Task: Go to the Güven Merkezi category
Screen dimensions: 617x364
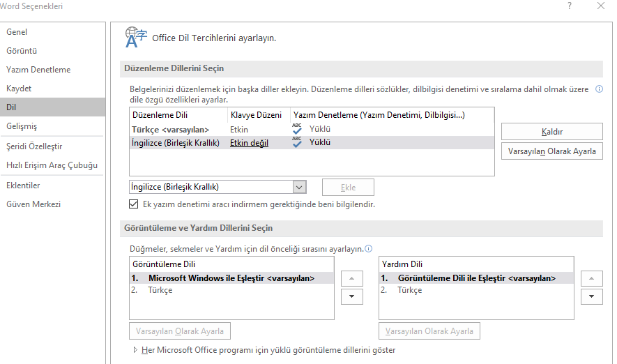Action: click(33, 204)
